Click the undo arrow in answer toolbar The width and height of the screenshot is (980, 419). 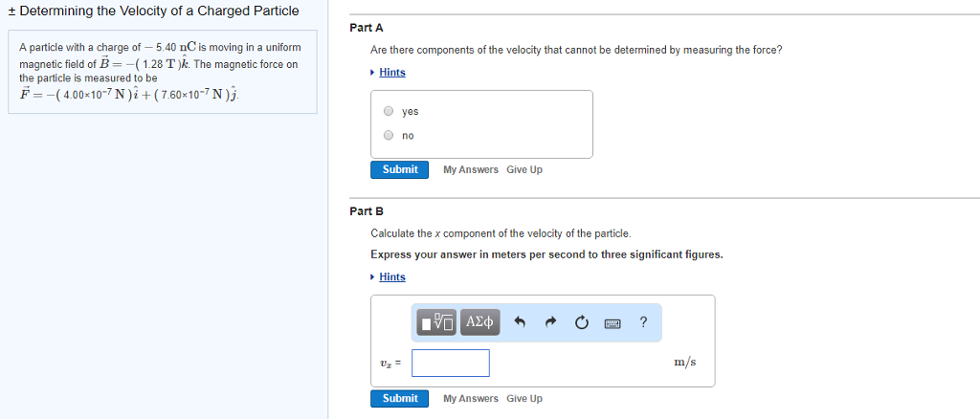tap(520, 323)
